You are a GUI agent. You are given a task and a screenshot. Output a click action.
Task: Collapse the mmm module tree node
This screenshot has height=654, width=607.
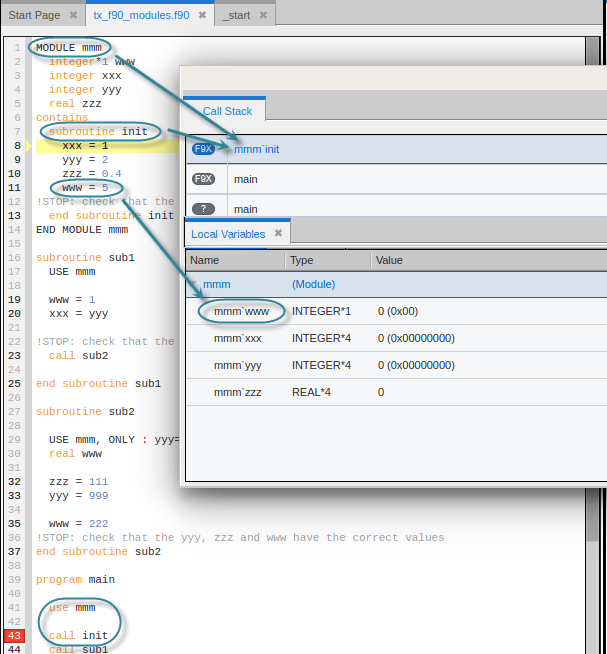(194, 285)
